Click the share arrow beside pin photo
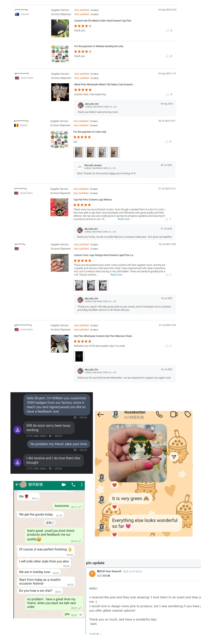The image size is (201, 644). (x=174, y=457)
